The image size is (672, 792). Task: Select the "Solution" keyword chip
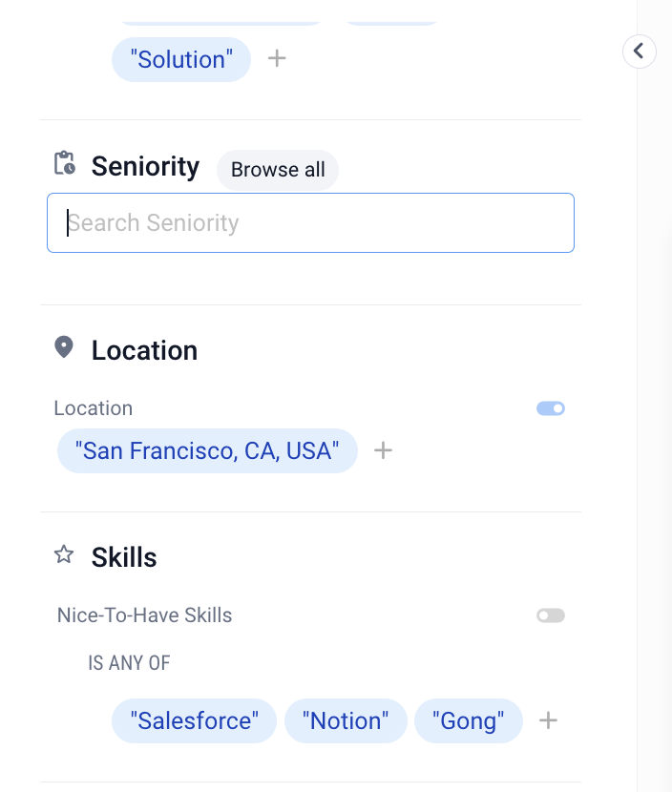(x=181, y=59)
